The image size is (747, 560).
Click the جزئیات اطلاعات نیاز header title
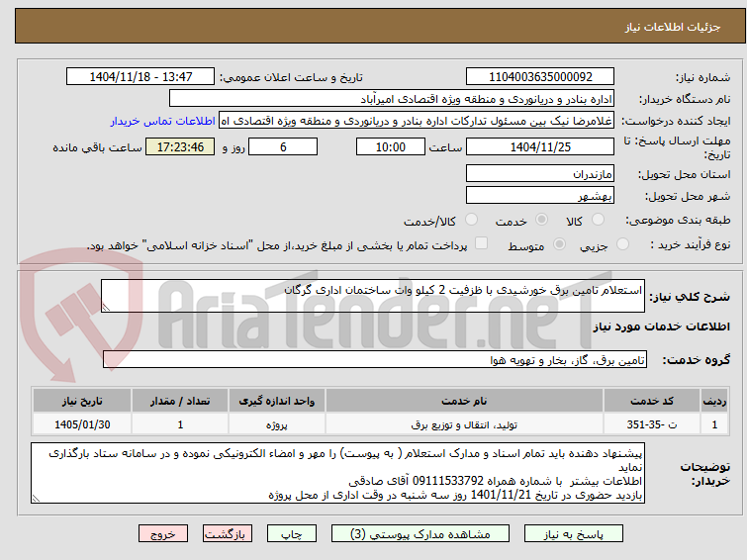[x=672, y=27]
